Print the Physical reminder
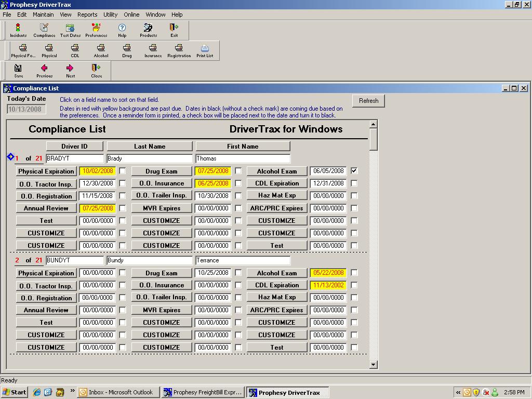The image size is (532, 399). pyautogui.click(x=49, y=51)
